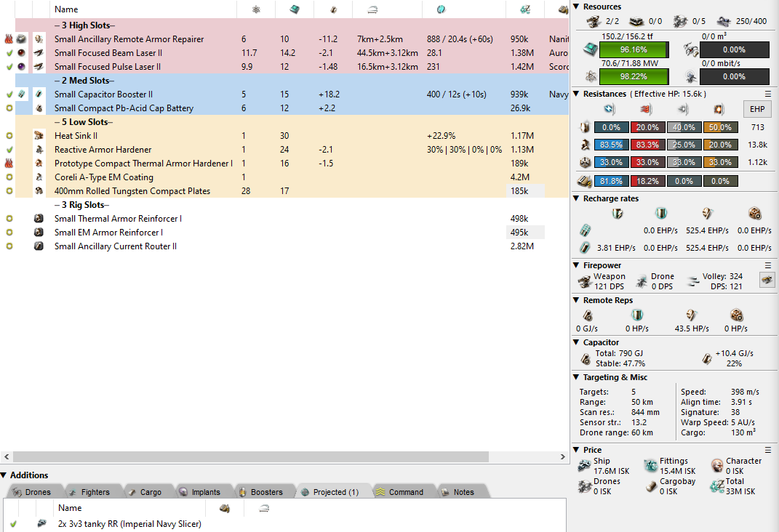Collapse the Additions section
Viewport: 779px width, 532px height.
tap(4, 475)
